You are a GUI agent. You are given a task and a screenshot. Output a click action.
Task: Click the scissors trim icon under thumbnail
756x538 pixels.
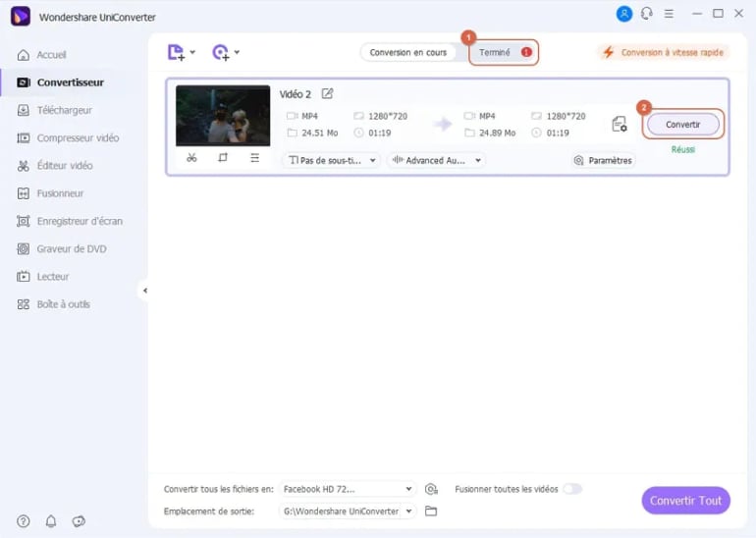click(x=191, y=158)
